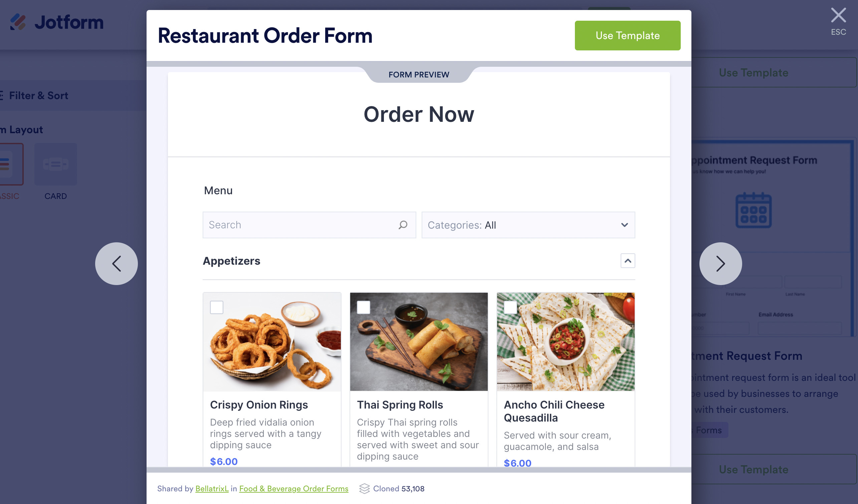This screenshot has width=858, height=504.
Task: Click the search input field in Menu
Action: (x=309, y=225)
